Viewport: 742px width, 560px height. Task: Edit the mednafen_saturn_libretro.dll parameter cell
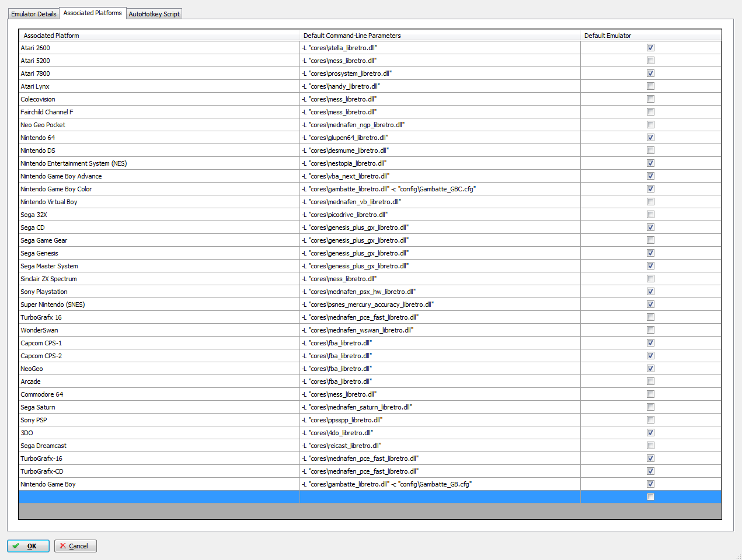(x=440, y=407)
